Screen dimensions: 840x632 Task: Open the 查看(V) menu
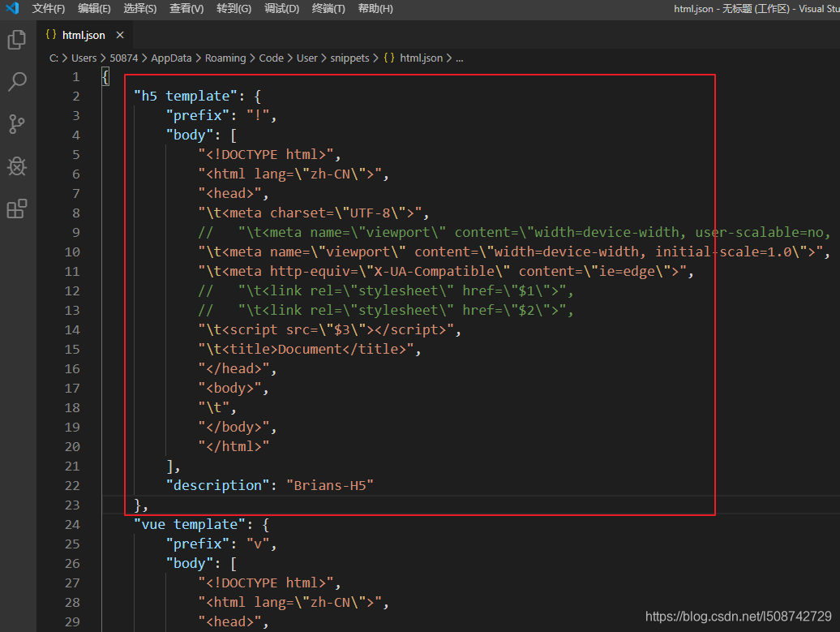click(x=186, y=9)
